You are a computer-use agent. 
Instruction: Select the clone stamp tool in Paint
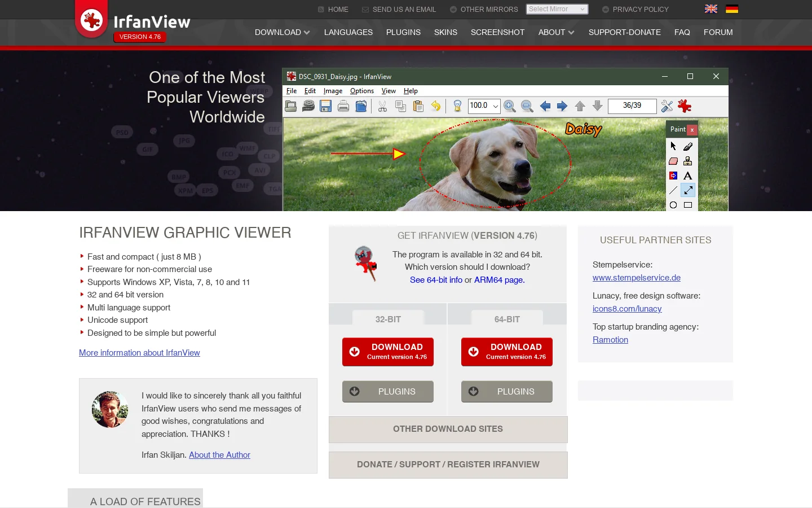(688, 161)
